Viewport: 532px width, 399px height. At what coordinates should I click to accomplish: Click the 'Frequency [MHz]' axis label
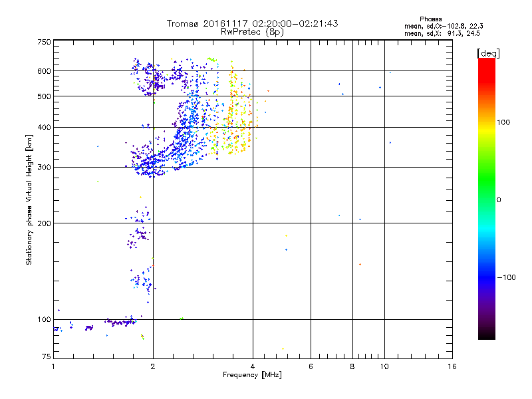[252, 375]
